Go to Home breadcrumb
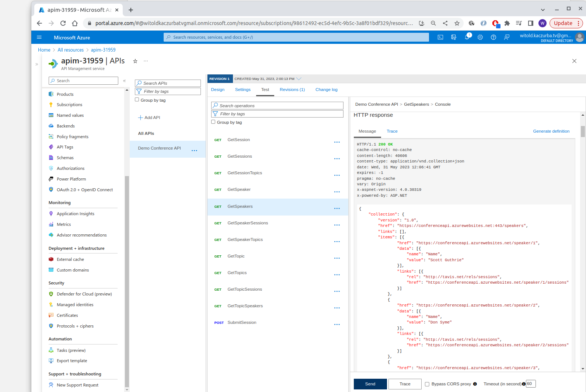The height and width of the screenshot is (392, 586). [x=44, y=50]
